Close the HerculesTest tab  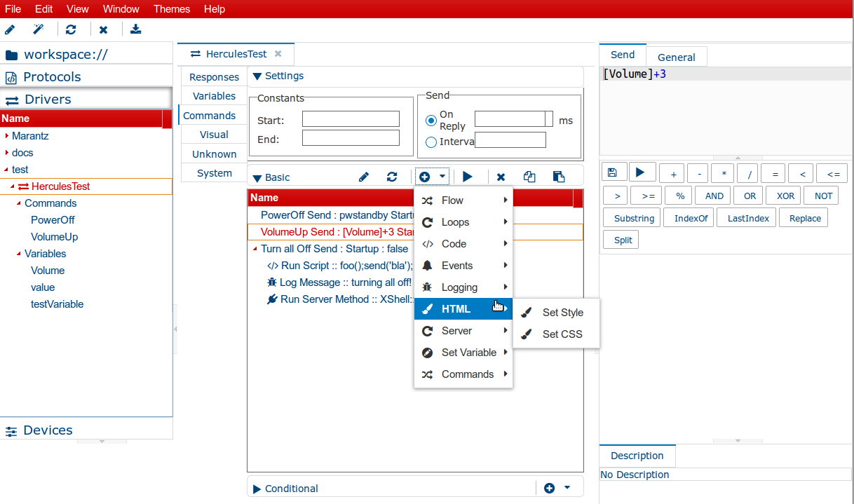pos(278,54)
